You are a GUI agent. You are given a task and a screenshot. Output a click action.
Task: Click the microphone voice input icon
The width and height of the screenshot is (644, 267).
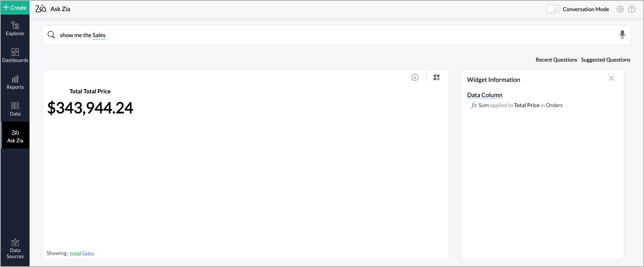coord(622,35)
